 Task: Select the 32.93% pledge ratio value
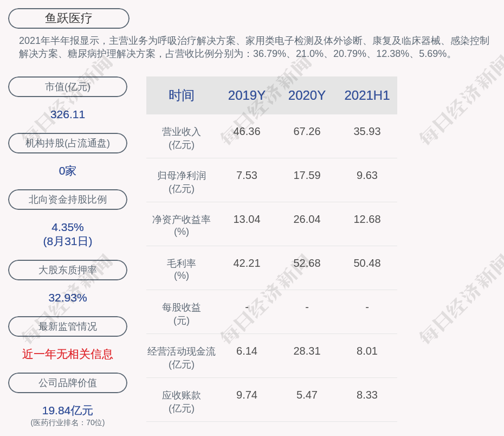(x=68, y=298)
